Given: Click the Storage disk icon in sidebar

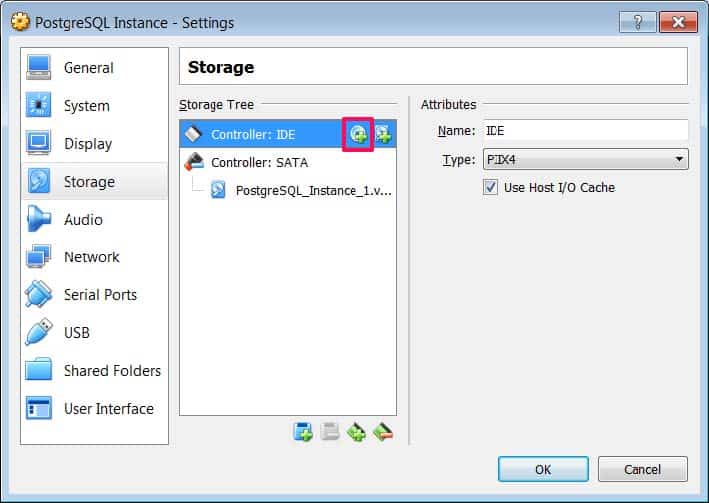Looking at the screenshot, I should point(38,181).
